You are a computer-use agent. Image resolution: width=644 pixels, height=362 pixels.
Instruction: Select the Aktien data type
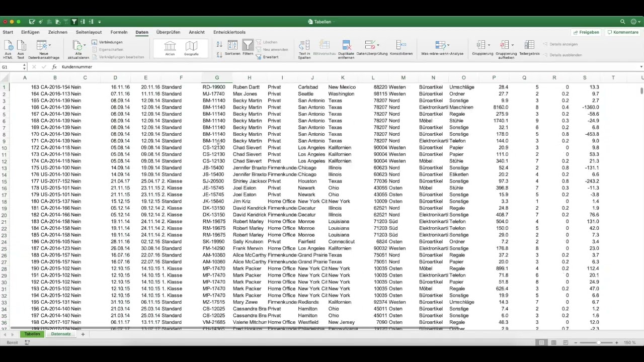pyautogui.click(x=170, y=48)
